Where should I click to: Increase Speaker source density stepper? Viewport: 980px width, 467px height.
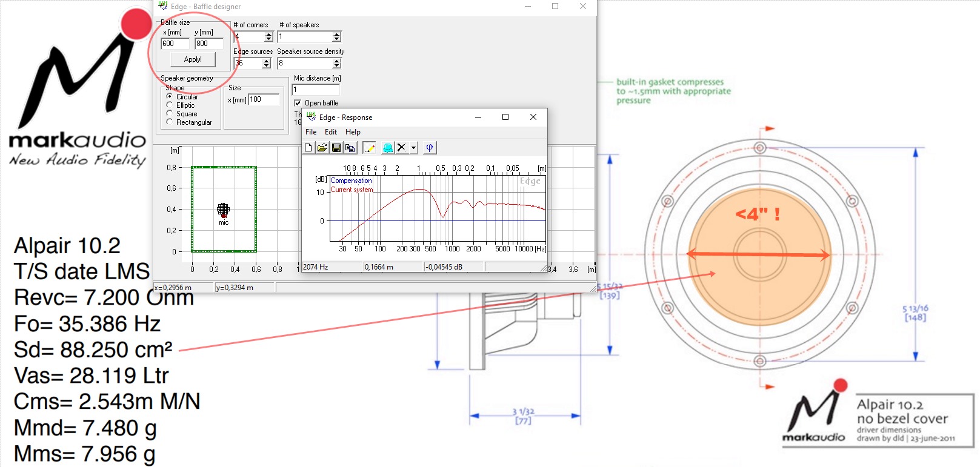(337, 61)
